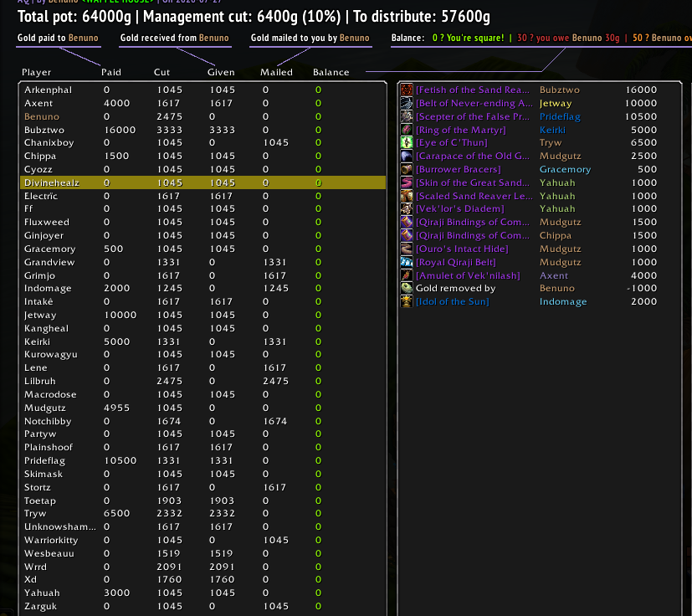Sort by the Balance column header
The image size is (692, 616).
click(x=331, y=72)
